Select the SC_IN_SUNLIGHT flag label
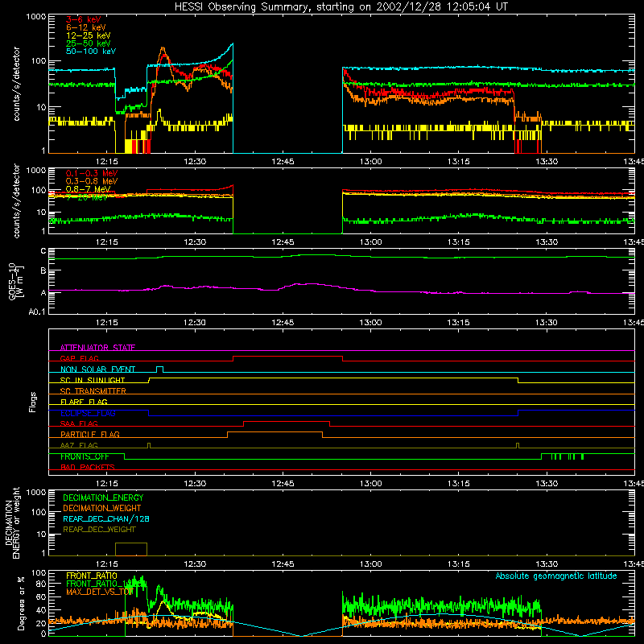The image size is (644, 644). coord(93,380)
